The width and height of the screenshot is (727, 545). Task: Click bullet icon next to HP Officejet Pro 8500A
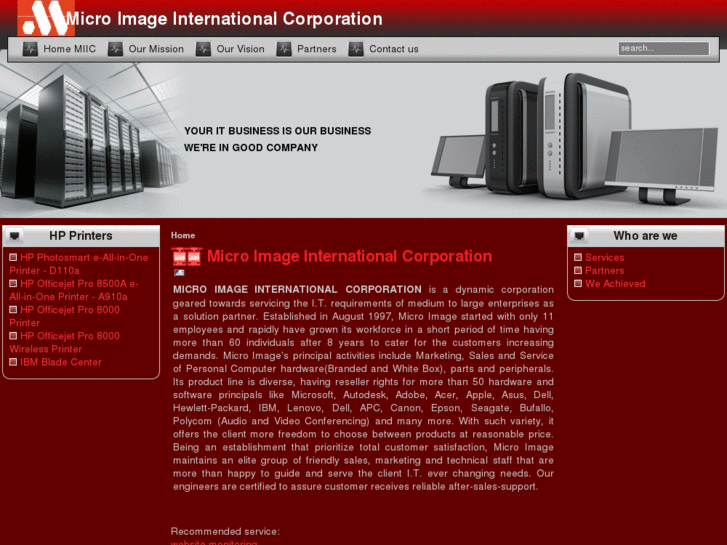(x=13, y=283)
